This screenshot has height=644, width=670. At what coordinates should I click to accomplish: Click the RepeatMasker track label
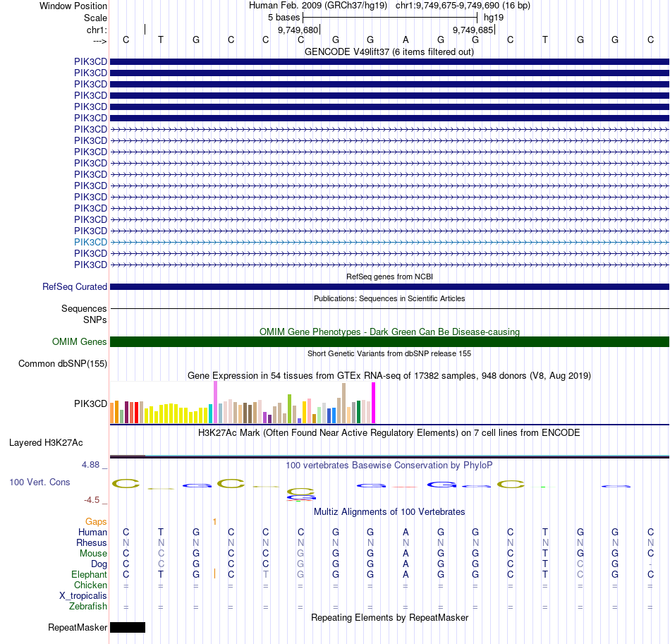pos(78,627)
